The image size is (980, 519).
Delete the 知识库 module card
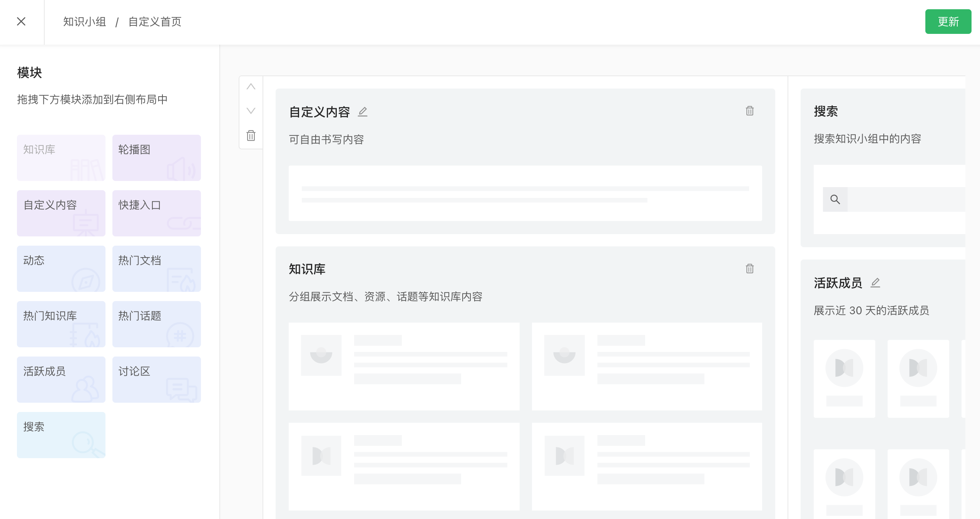[x=749, y=268]
